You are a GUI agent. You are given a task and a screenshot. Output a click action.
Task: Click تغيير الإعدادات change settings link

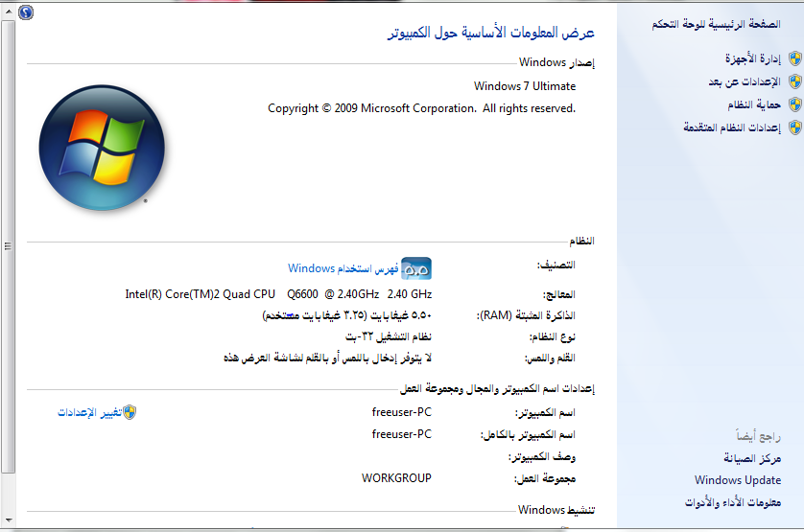(x=90, y=412)
